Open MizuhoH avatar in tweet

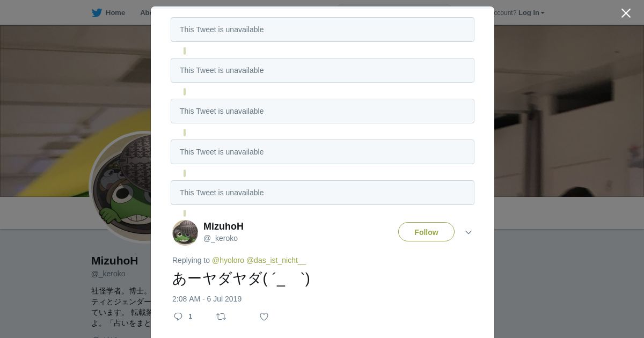185,232
